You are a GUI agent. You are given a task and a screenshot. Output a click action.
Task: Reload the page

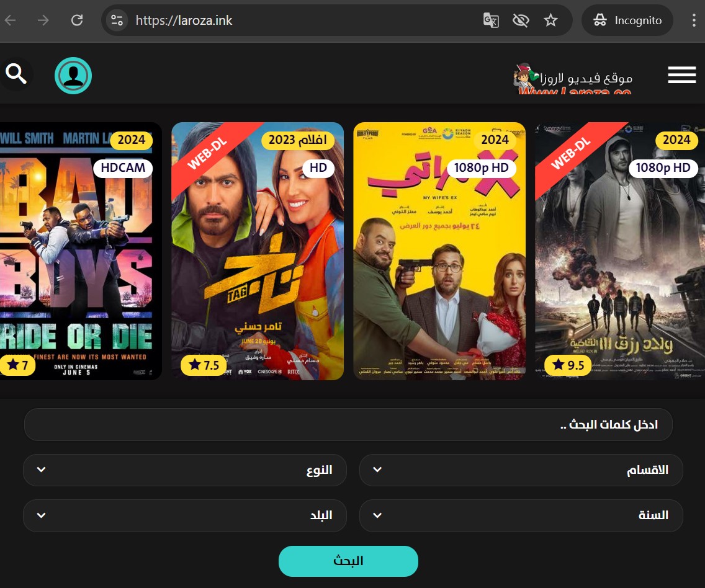77,20
